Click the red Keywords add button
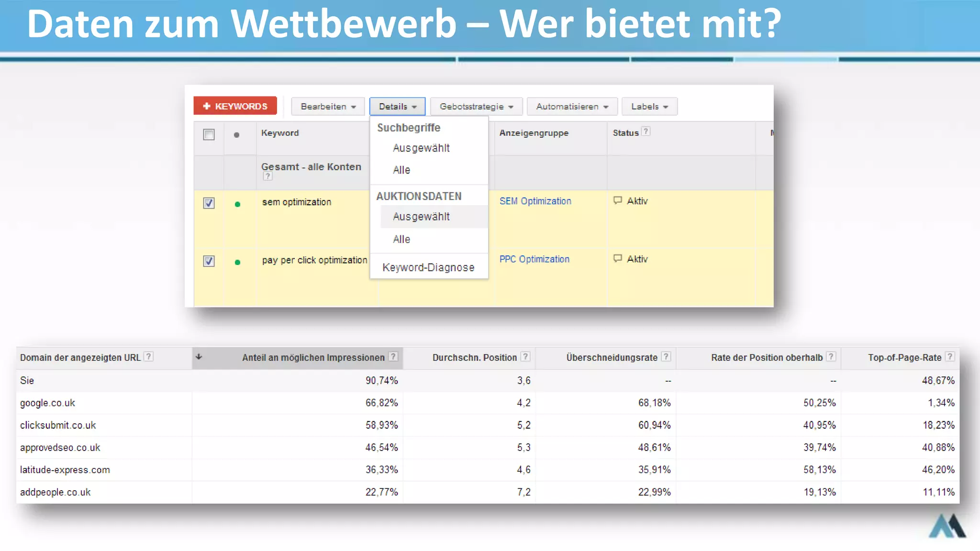The height and width of the screenshot is (551, 980). coord(235,106)
